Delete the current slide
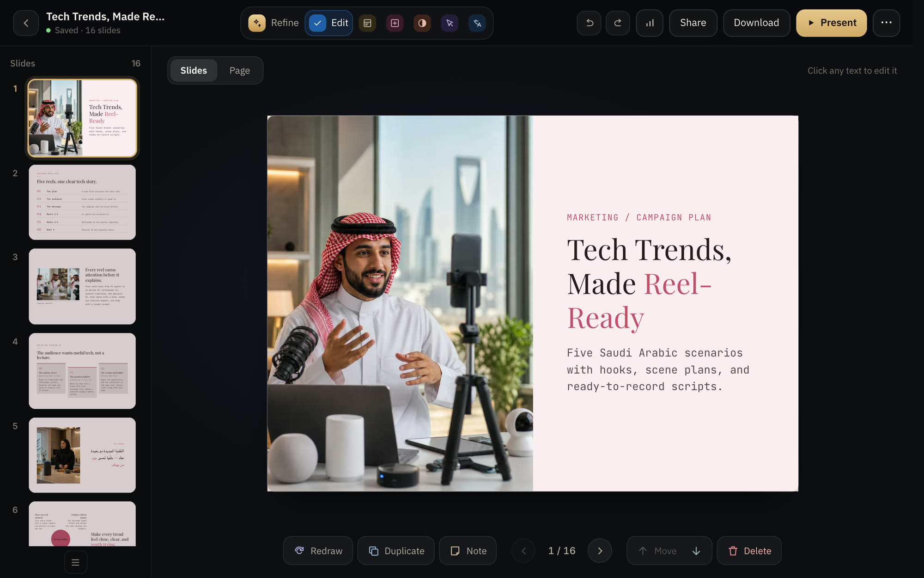Screen dimensions: 924x578 (749, 551)
